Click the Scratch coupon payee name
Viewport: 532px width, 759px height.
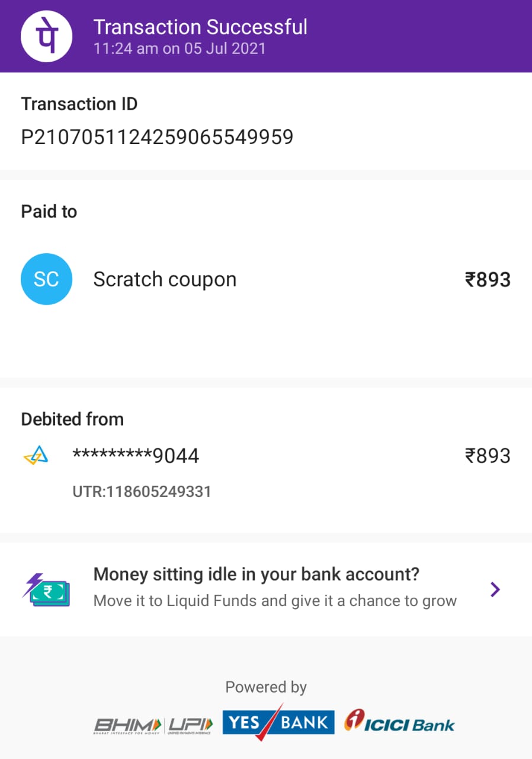[165, 279]
